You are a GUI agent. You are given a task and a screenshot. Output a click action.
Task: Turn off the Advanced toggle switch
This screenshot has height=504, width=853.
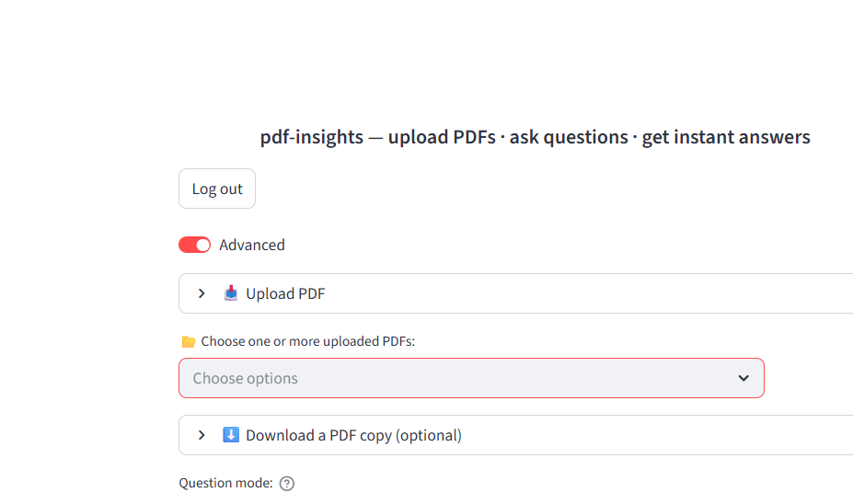[194, 245]
